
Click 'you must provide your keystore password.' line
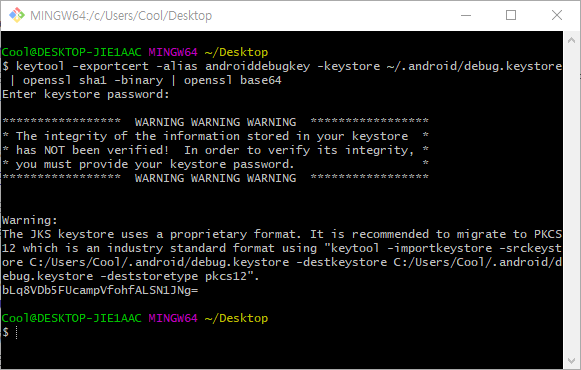(215, 164)
